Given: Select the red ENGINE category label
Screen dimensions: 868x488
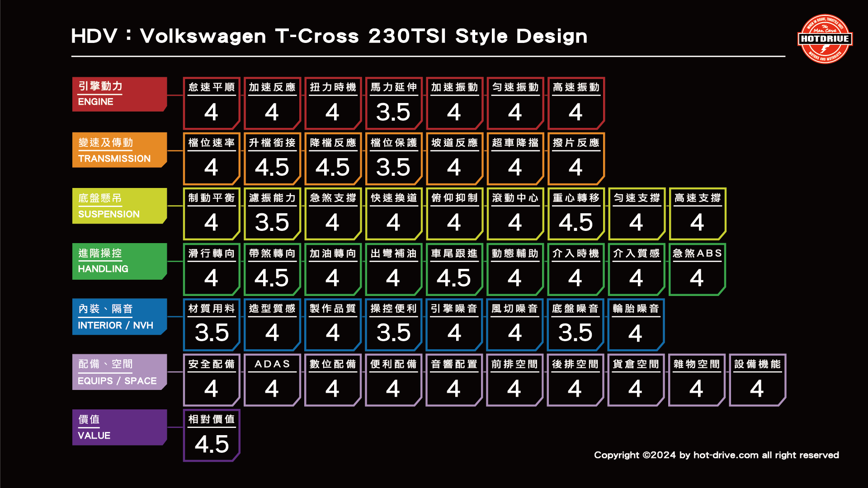Looking at the screenshot, I should tap(119, 94).
